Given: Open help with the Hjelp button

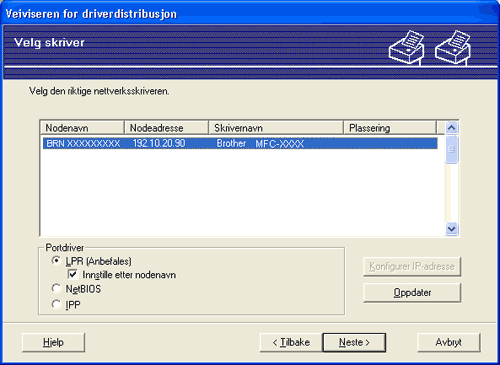Looking at the screenshot, I should coord(53,342).
